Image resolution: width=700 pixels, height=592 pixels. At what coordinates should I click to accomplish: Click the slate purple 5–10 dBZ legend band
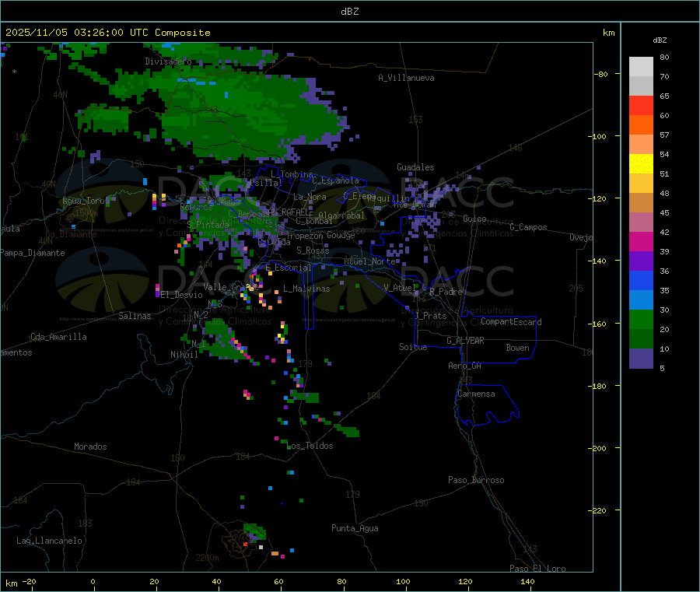click(x=641, y=359)
